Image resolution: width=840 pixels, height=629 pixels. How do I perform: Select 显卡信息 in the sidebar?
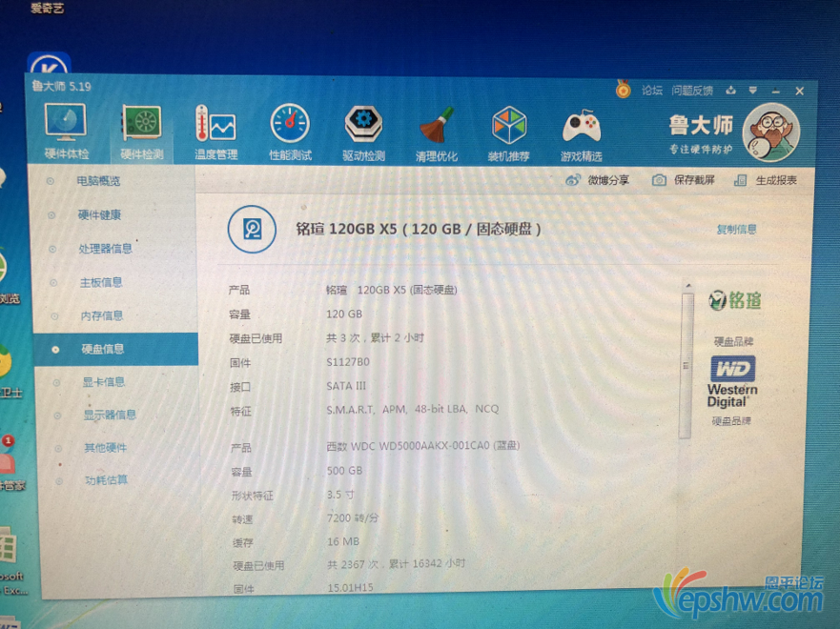point(104,382)
